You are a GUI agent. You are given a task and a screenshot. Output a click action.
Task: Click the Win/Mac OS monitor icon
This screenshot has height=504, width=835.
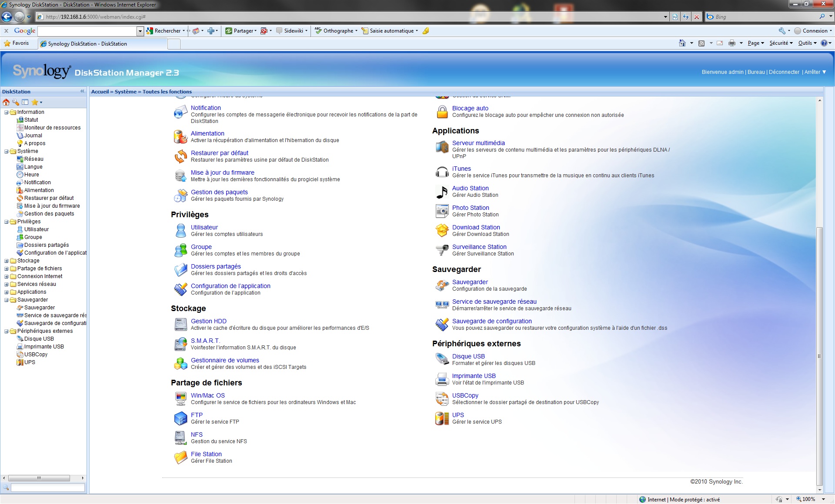[180, 398]
